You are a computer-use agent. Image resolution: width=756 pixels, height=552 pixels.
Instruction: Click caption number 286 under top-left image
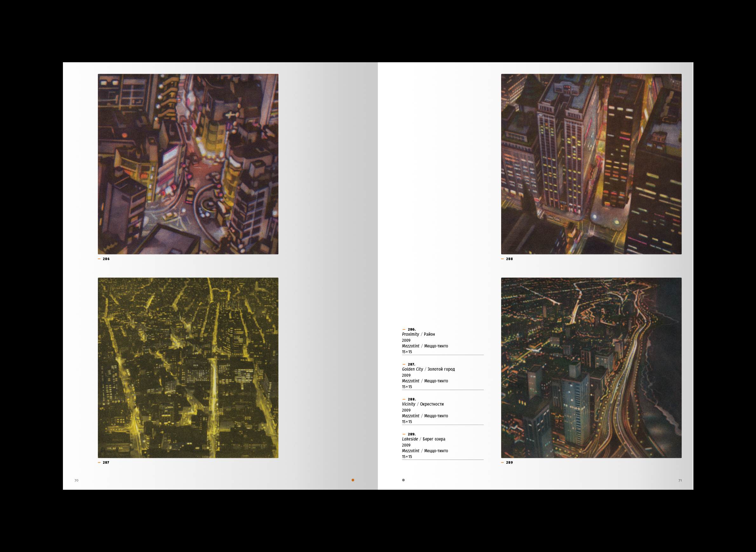(x=106, y=259)
